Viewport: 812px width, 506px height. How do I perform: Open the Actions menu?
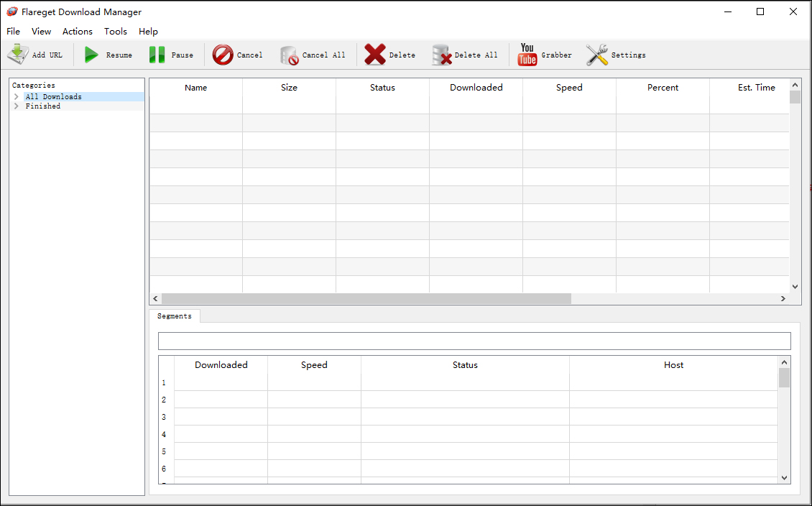tap(78, 32)
